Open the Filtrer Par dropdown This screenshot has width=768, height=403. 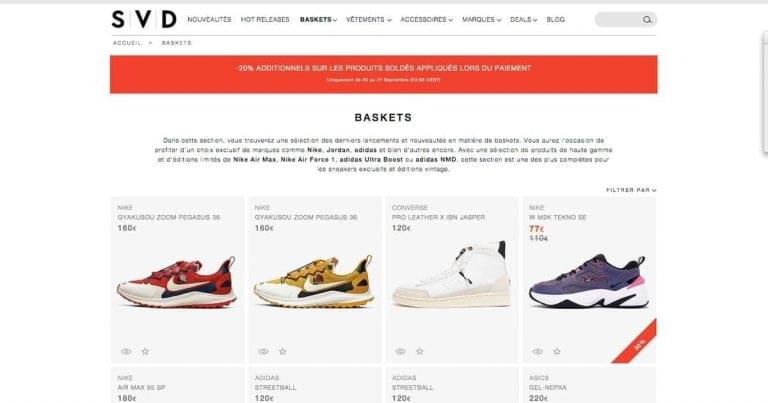631,190
